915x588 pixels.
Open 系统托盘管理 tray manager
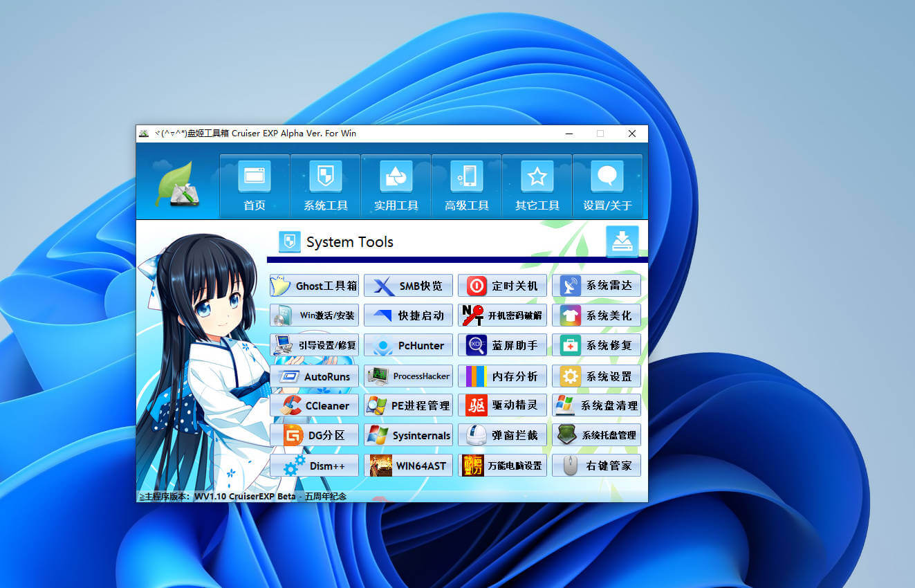click(595, 435)
